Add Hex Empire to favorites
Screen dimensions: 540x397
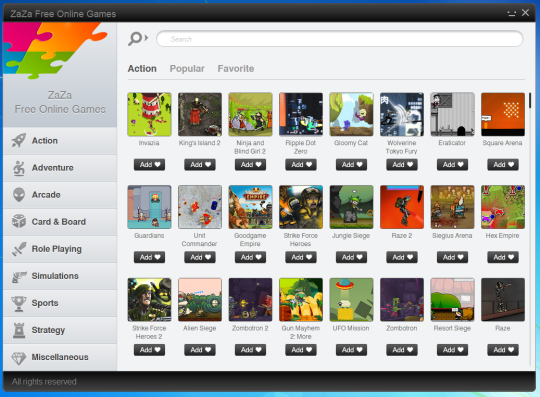coord(503,257)
